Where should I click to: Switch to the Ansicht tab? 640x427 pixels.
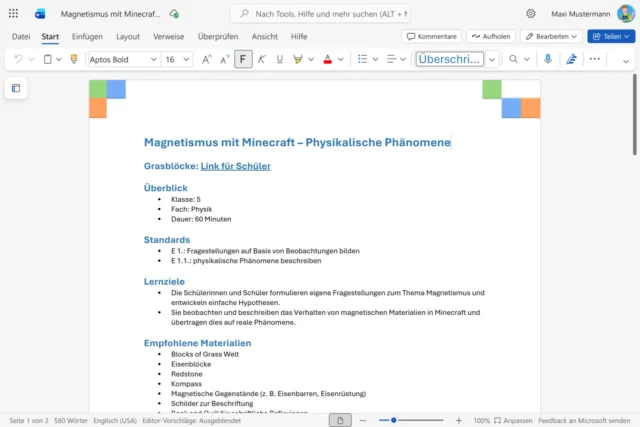(264, 37)
